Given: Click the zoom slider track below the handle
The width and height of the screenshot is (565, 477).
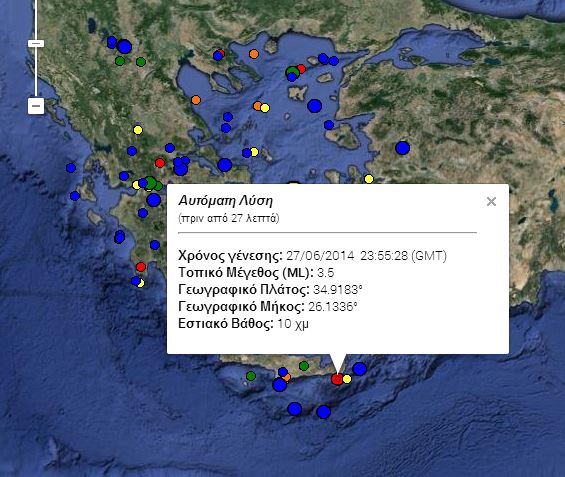Looking at the screenshot, I should [x=36, y=72].
